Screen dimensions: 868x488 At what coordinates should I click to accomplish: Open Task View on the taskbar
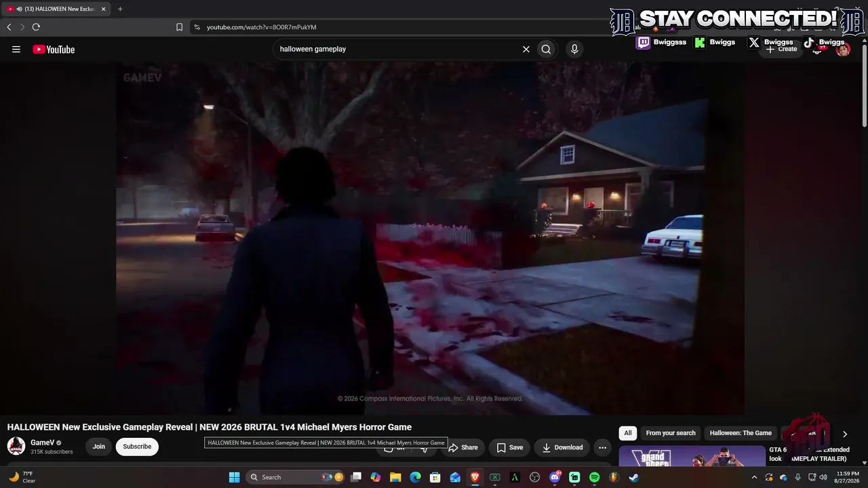tap(356, 477)
